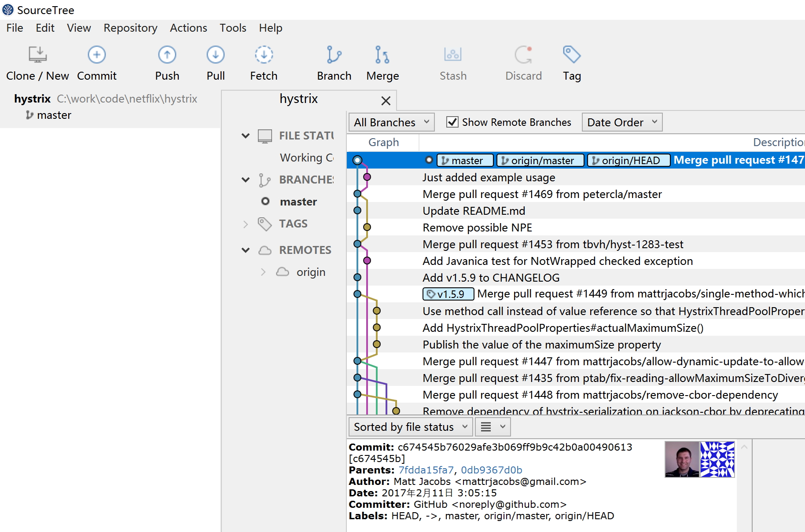
Task: Expand the TAGS section in sidebar
Action: click(x=246, y=224)
